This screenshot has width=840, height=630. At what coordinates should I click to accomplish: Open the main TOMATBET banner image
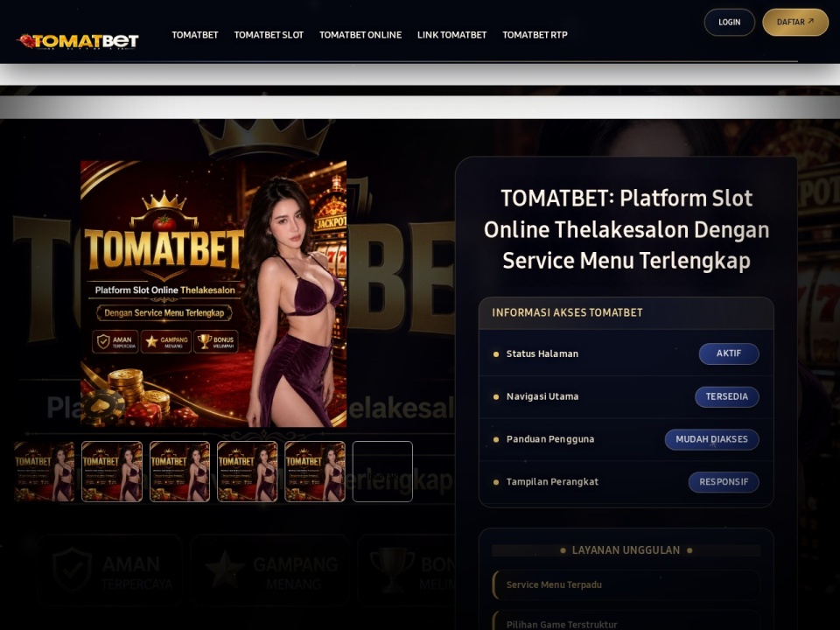pos(213,294)
